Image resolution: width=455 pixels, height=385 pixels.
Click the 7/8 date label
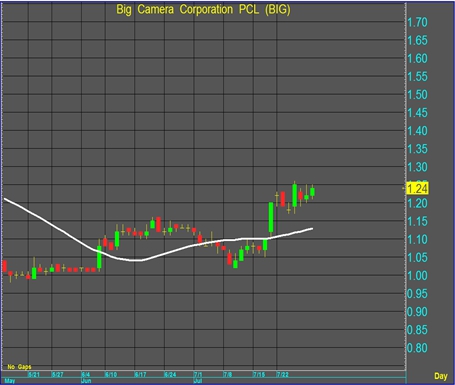click(228, 374)
